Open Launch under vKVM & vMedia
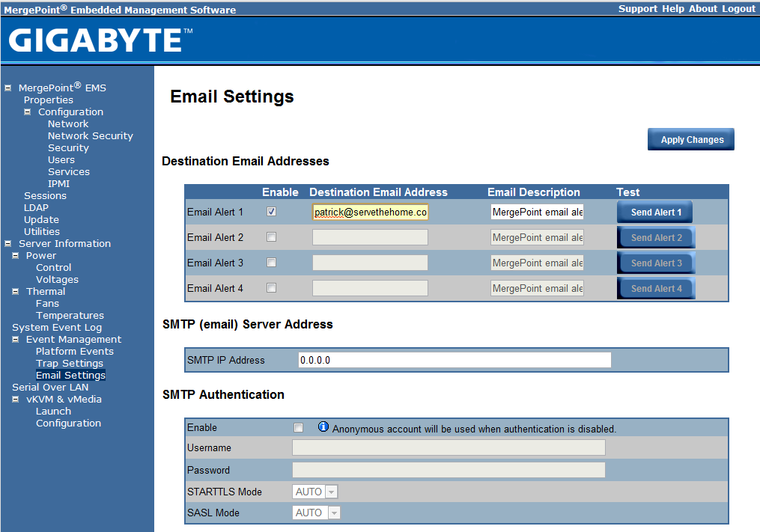 (x=53, y=412)
